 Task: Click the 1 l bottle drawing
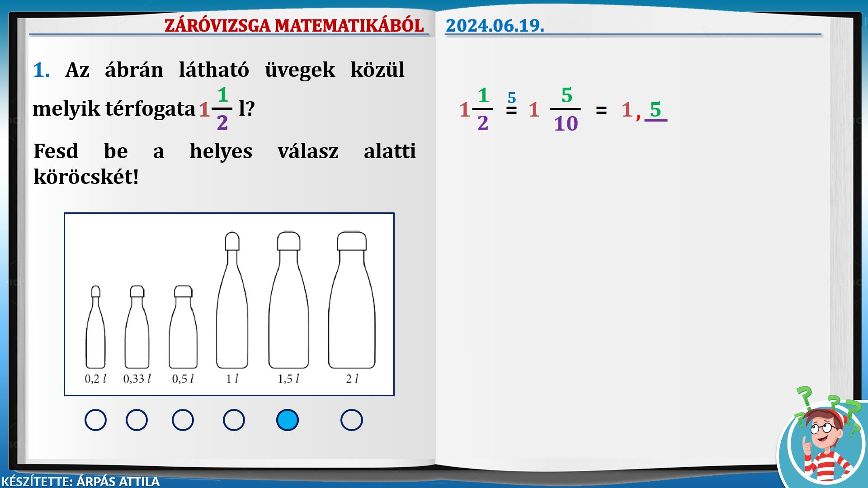click(232, 312)
